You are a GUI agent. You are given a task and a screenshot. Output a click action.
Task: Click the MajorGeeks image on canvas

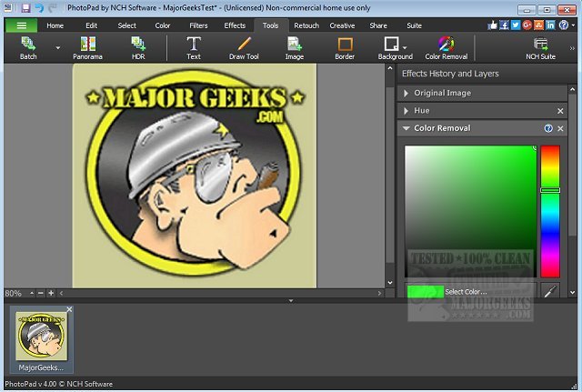coord(195,176)
